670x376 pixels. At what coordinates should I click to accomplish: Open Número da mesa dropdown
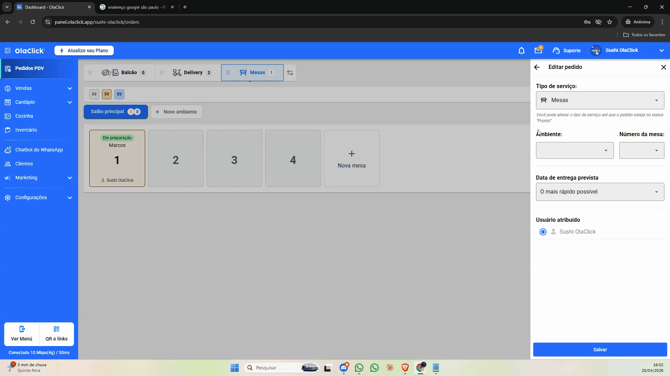(642, 150)
